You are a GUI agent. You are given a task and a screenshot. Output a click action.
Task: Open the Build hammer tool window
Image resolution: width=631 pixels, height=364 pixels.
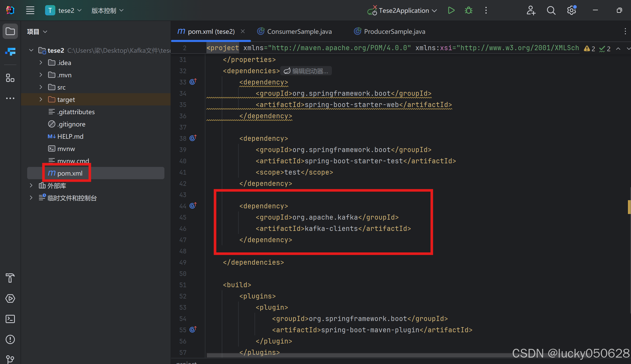click(x=10, y=278)
